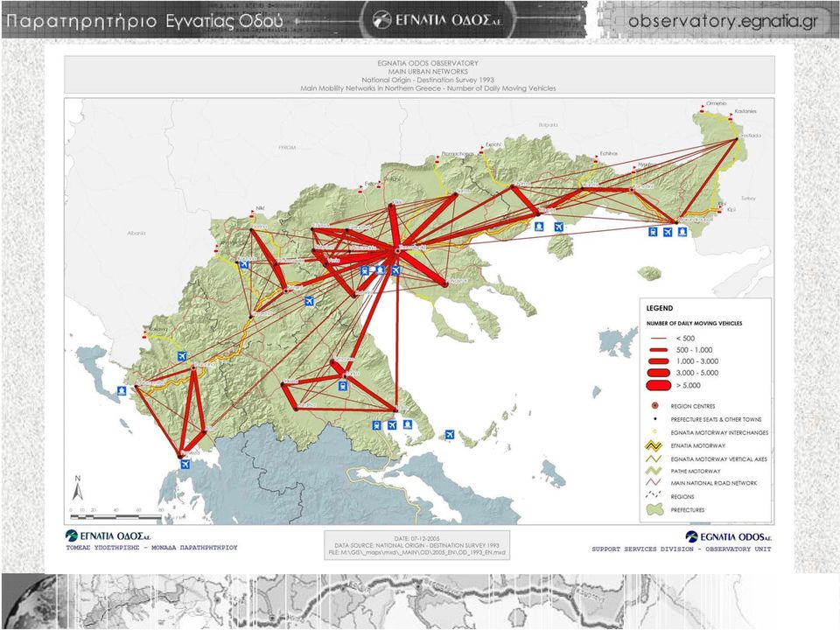Click the bottom-right Egnatia Odos A.E. logo
The height and width of the screenshot is (630, 840).
pyautogui.click(x=729, y=536)
